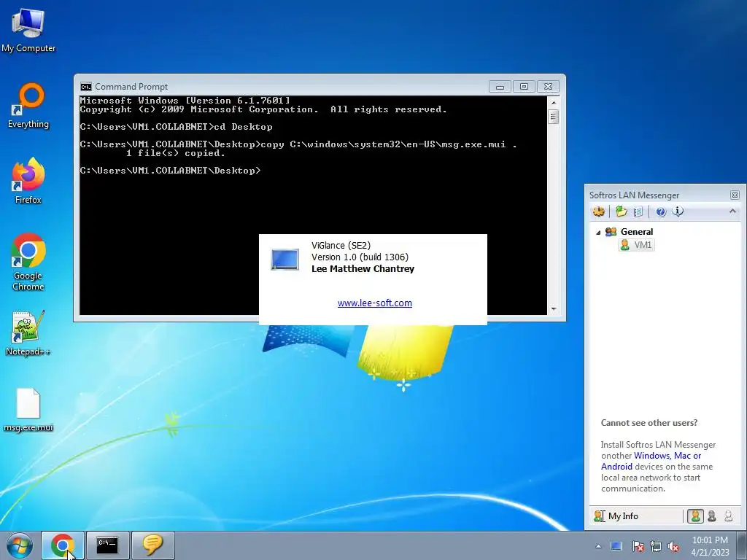Viewport: 747px width, 560px height.
Task: Follow the Android download link
Action: (616, 467)
